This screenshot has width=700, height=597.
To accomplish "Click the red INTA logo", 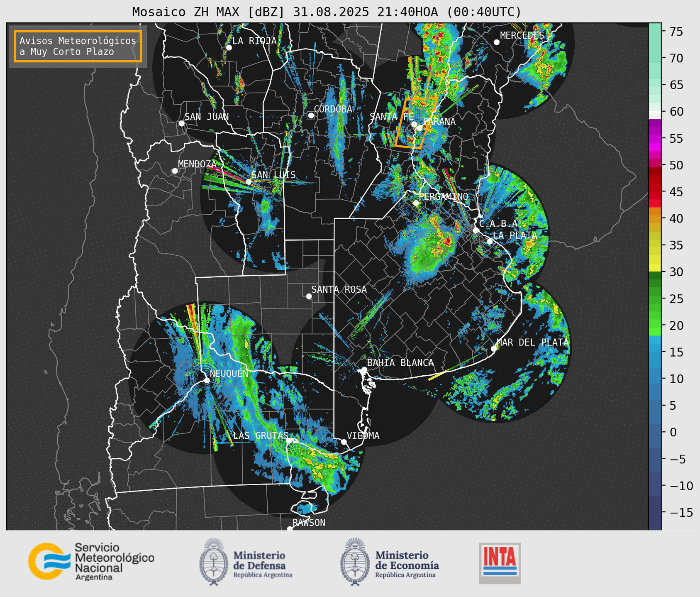I will coord(500,563).
